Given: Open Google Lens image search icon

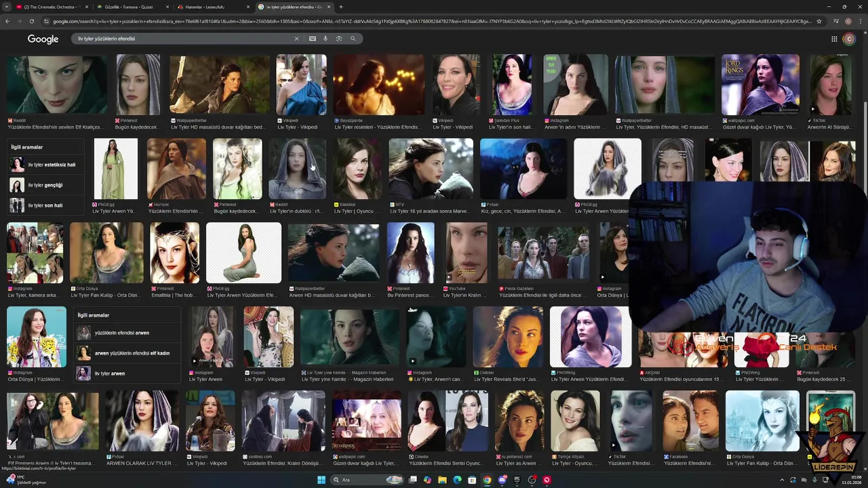Looking at the screenshot, I should click(339, 39).
